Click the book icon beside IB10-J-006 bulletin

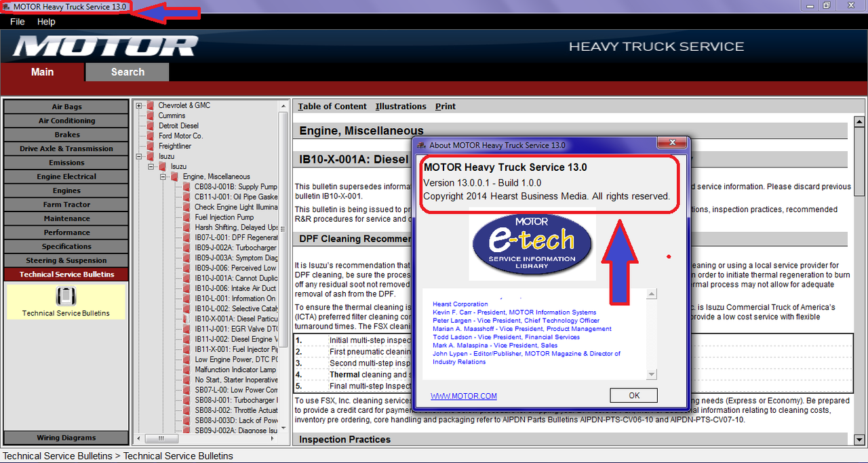coord(187,289)
